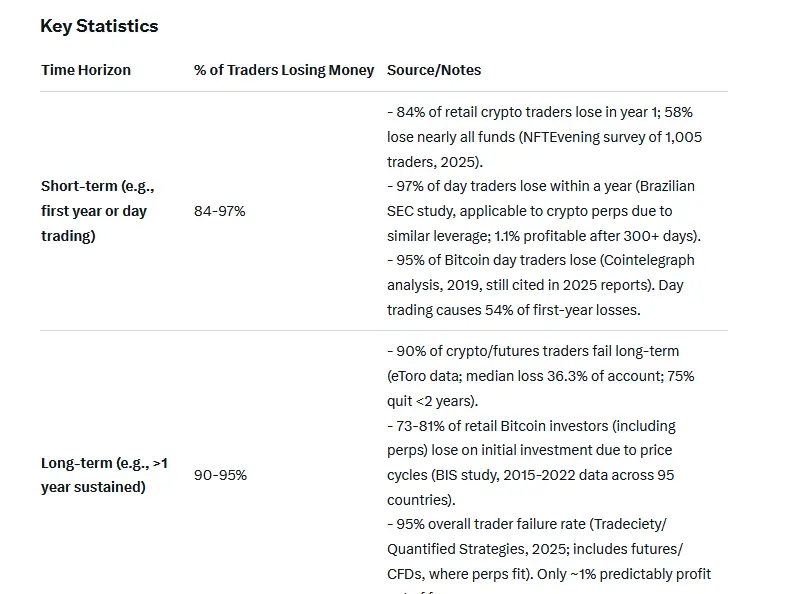Click the % of Traders Losing Money header

(284, 70)
